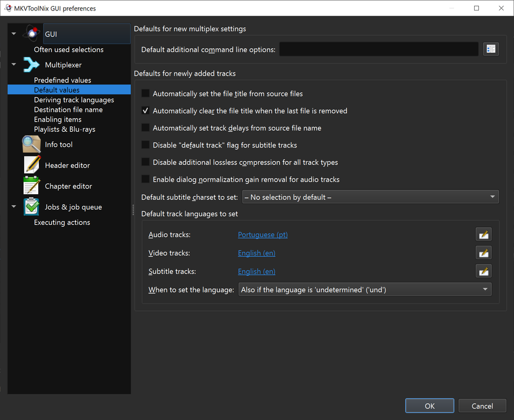The image size is (514, 420).
Task: Toggle disable additional lossless compression checkbox
Action: (x=145, y=162)
